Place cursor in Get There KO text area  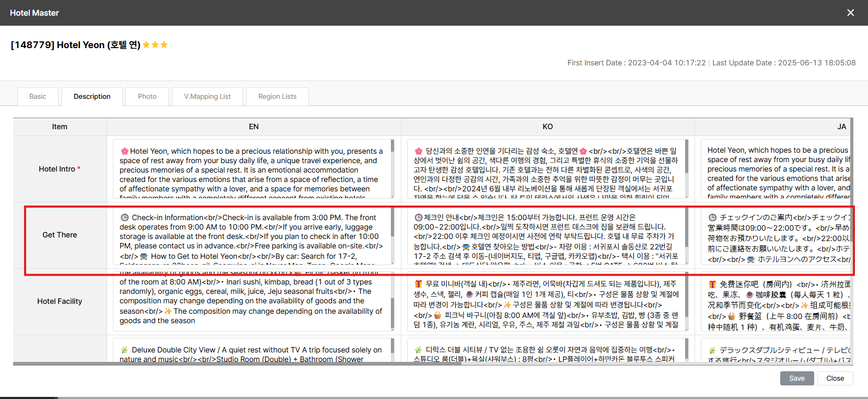(545, 236)
